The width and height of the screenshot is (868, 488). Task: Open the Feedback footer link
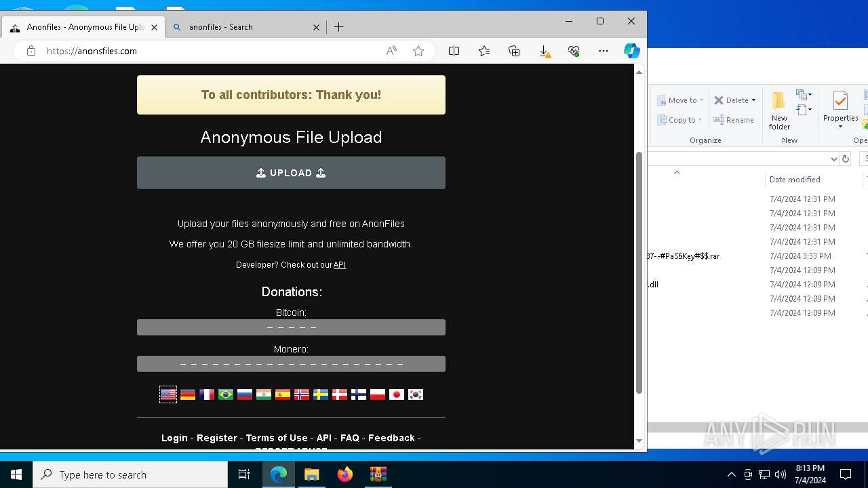point(391,438)
